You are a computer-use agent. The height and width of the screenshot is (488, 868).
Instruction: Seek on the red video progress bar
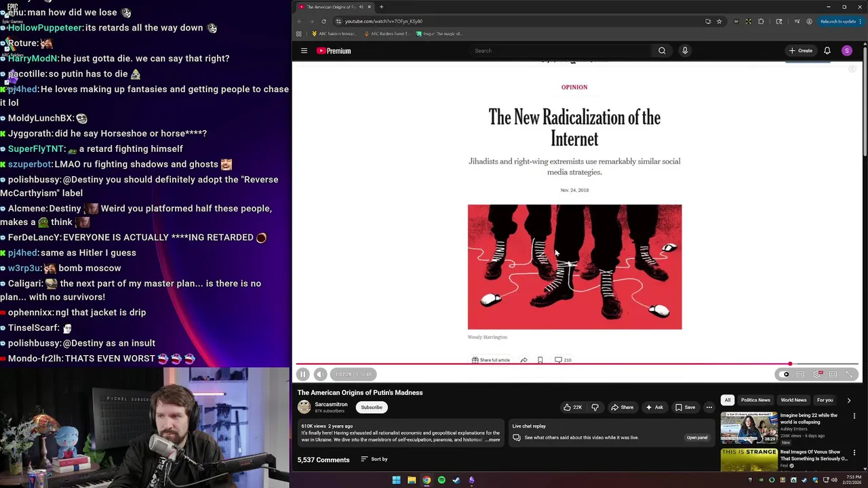[577, 364]
